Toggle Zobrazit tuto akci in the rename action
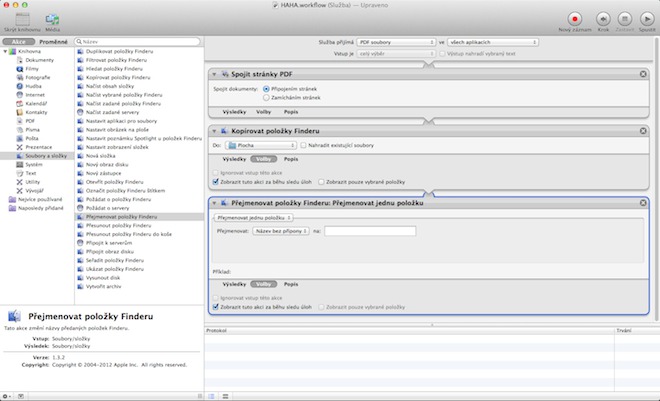Viewport: 660px width, 401px height. 215,306
